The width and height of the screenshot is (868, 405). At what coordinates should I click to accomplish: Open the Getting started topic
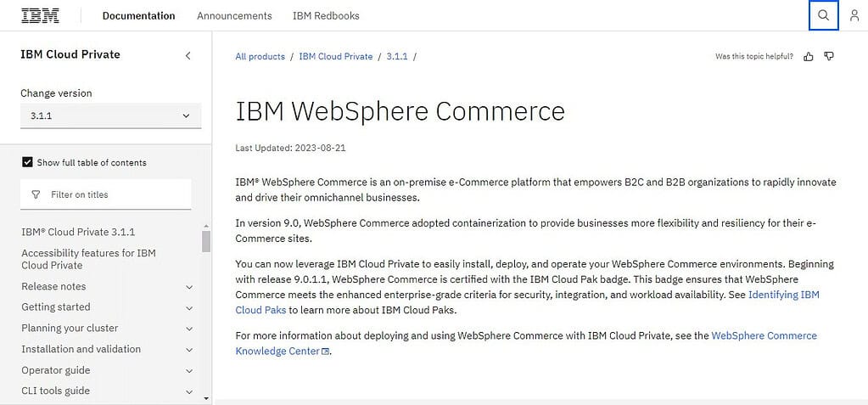[x=55, y=307]
